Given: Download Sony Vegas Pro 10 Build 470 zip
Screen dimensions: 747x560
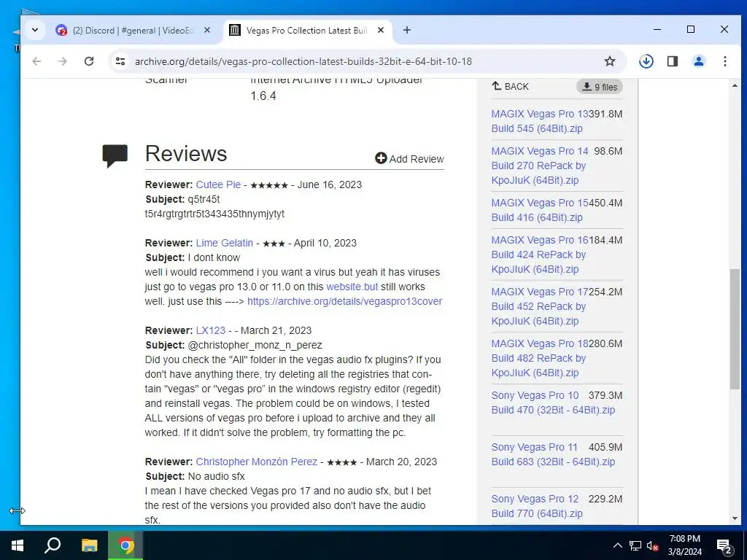Looking at the screenshot, I should tap(553, 402).
